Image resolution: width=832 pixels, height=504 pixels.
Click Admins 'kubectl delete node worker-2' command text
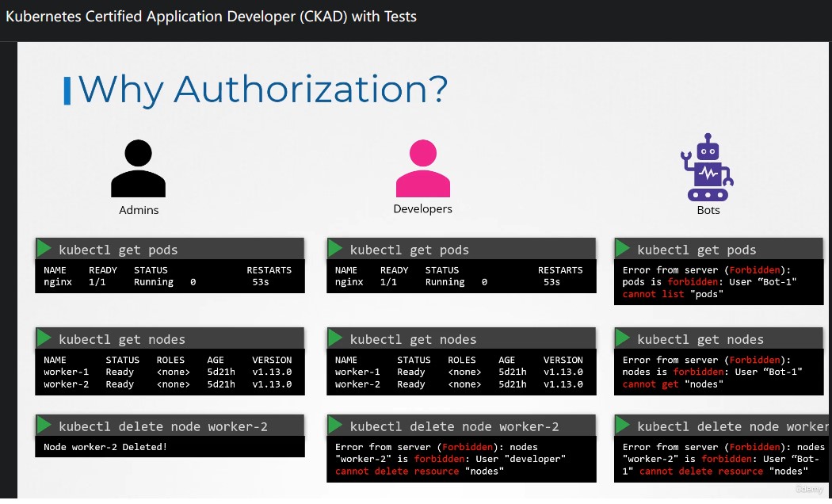point(163,426)
